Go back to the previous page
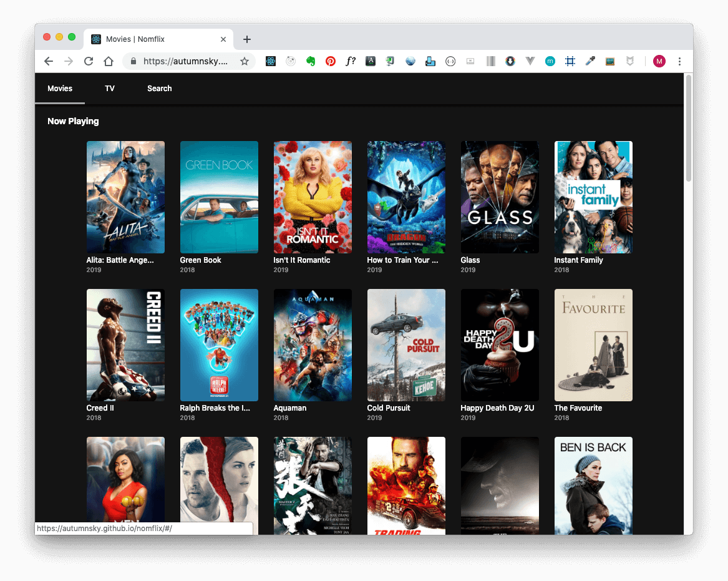The image size is (728, 581). point(49,61)
